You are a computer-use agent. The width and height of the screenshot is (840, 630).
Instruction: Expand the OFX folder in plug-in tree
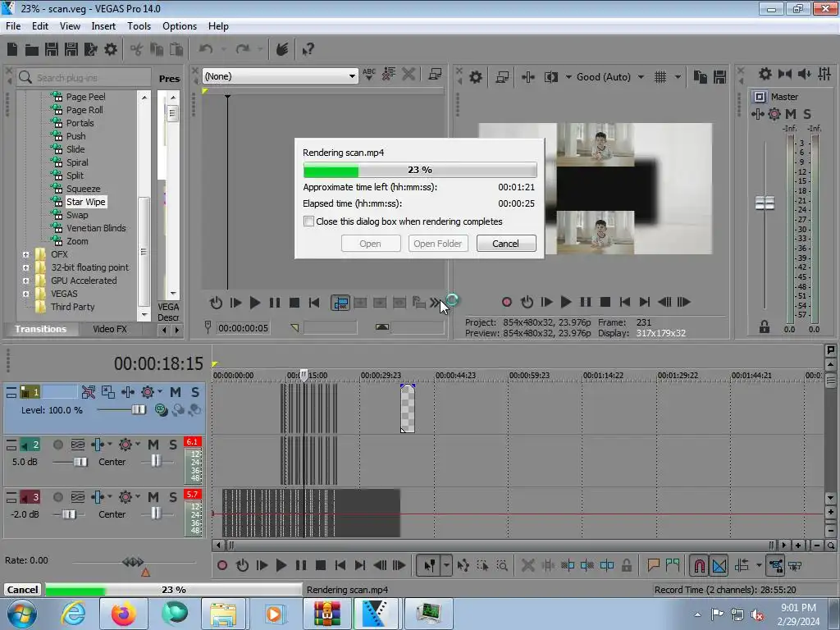click(25, 254)
